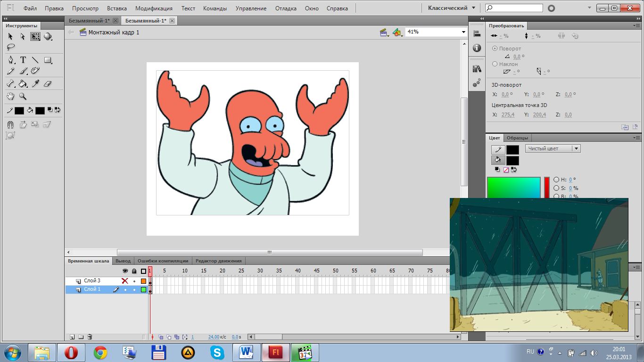Delete layer with trash icon
This screenshot has height=362, width=644.
tap(90, 337)
